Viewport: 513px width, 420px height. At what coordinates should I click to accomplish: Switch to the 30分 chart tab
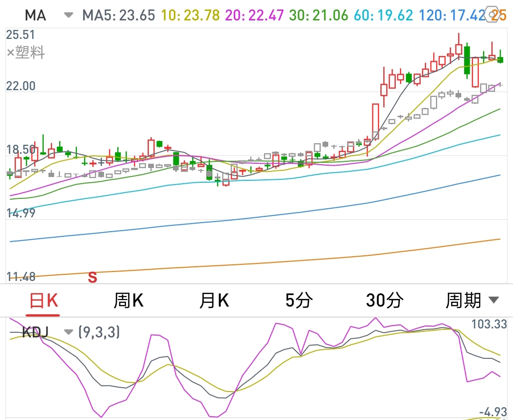tap(385, 300)
